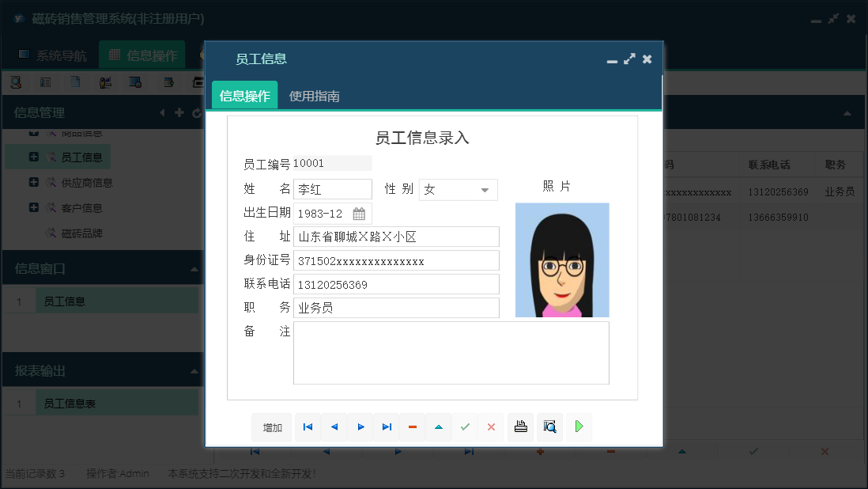Open print preview in the employee form toolbar
This screenshot has width=868, height=489.
click(549, 426)
